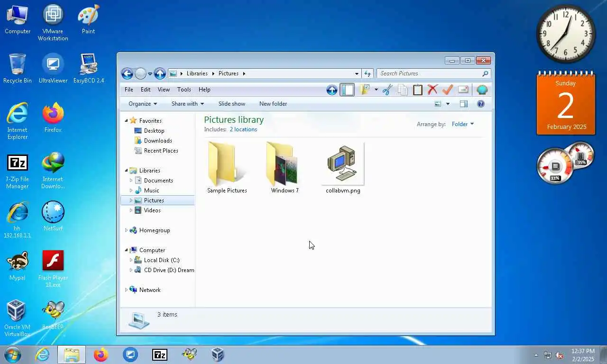Image resolution: width=607 pixels, height=364 pixels.
Task: Click the Change your view icon
Action: click(x=438, y=104)
